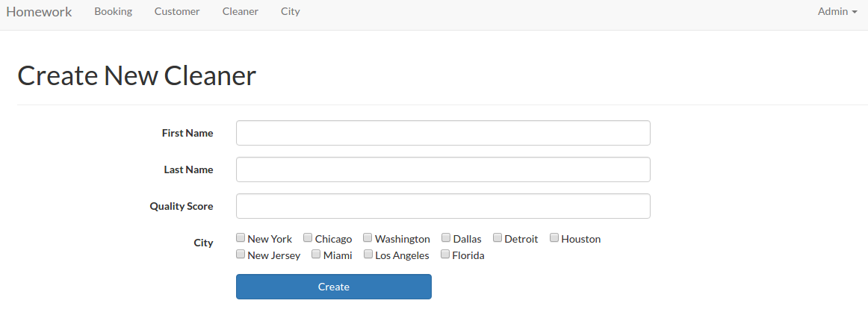The width and height of the screenshot is (868, 324).
Task: Select the Florida checkbox
Action: [x=445, y=255]
